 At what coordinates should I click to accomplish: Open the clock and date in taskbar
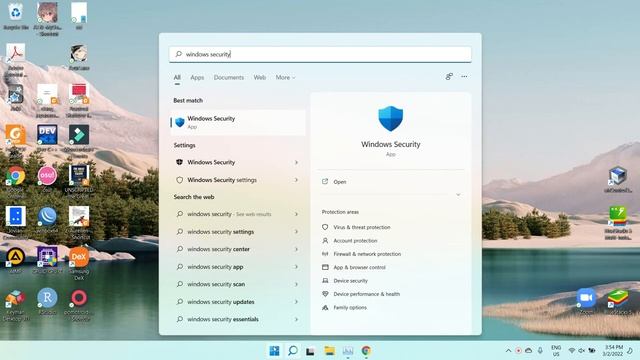click(613, 351)
